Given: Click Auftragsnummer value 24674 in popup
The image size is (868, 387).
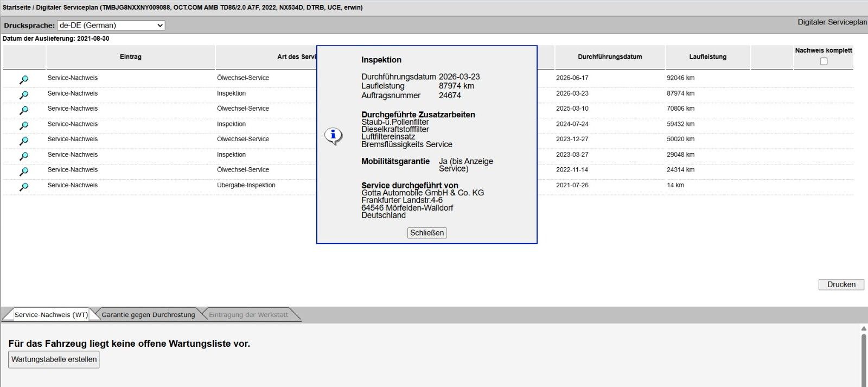Looking at the screenshot, I should [450, 96].
